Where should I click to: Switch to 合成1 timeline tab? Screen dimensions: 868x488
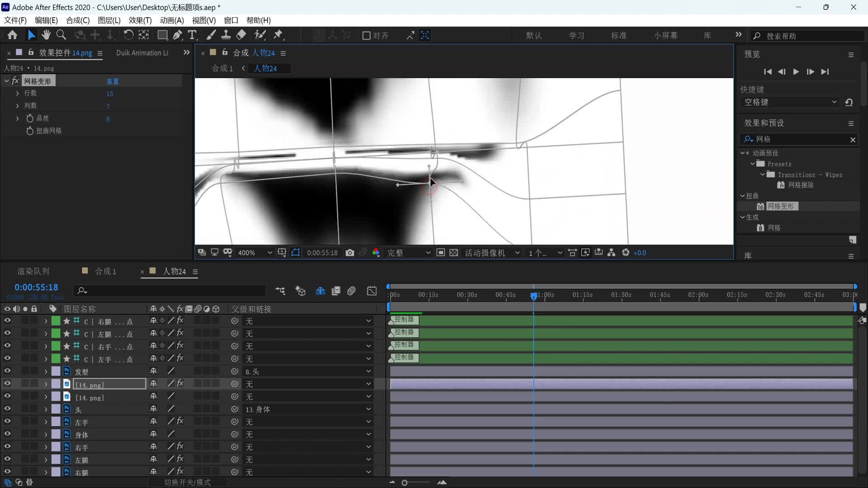105,271
